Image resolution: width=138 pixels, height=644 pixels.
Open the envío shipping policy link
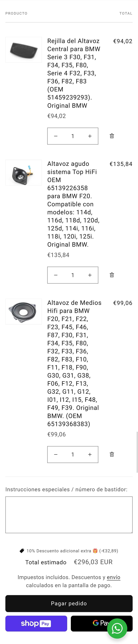coord(114,577)
